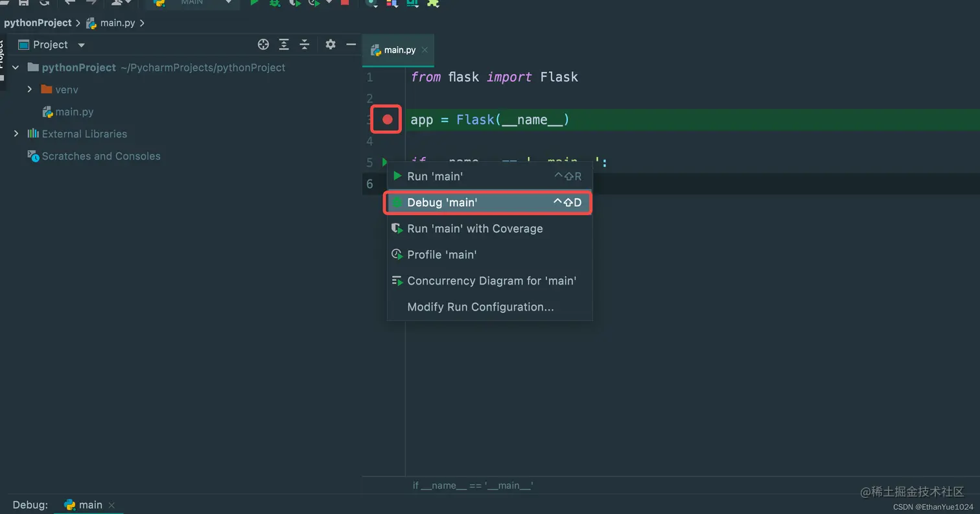
Task: Click the Debug 'main' bug icon in menu
Action: click(x=397, y=202)
